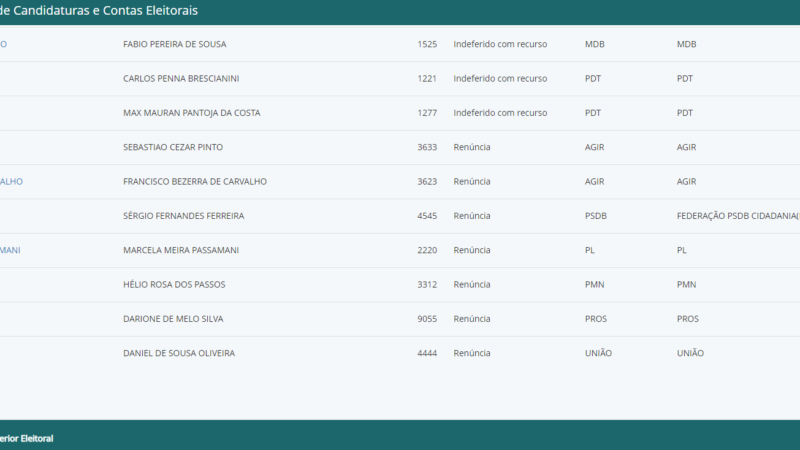Click the FEDERAÇÃO PSDB CIDADANIA coalition cell

(737, 216)
